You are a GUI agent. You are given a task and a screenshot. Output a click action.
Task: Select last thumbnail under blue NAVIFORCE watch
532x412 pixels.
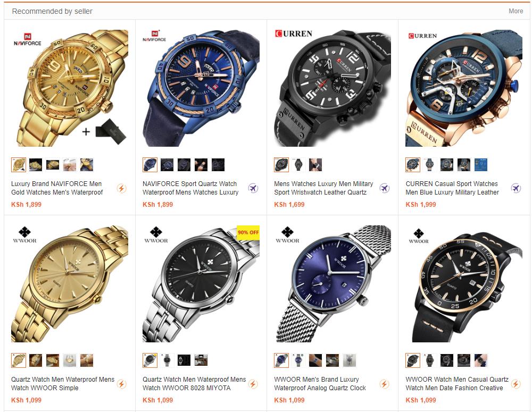(218, 165)
